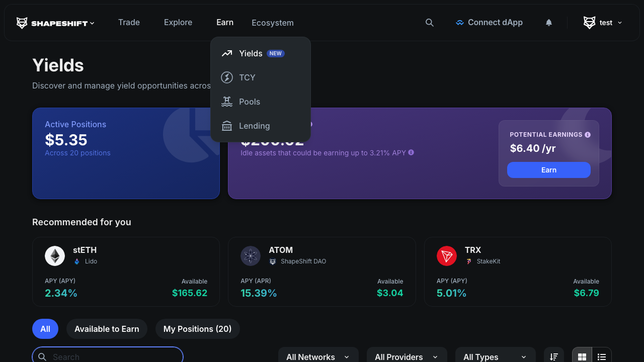Viewport: 644px width, 362px height.
Task: Click the search magnifier icon in header
Action: point(429,23)
